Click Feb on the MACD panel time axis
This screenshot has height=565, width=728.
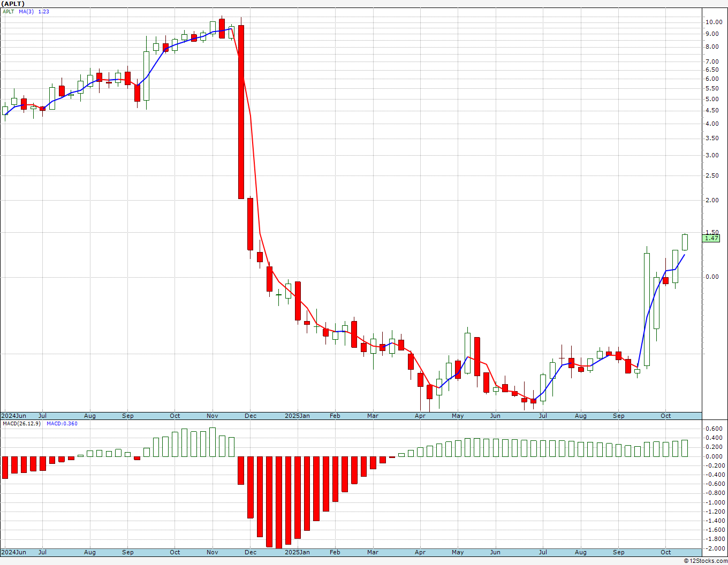coord(335,552)
